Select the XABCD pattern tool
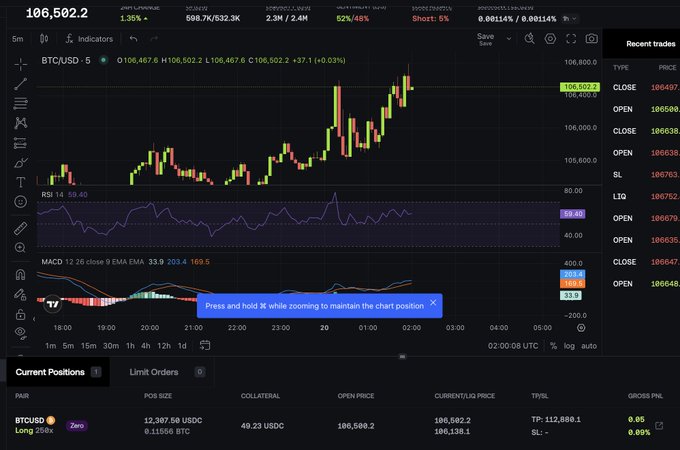 coord(20,123)
